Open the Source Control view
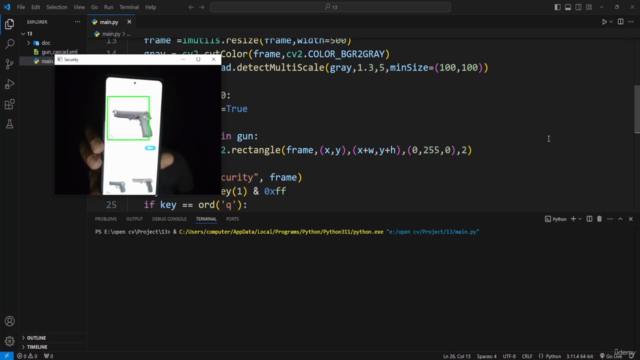 (9, 64)
